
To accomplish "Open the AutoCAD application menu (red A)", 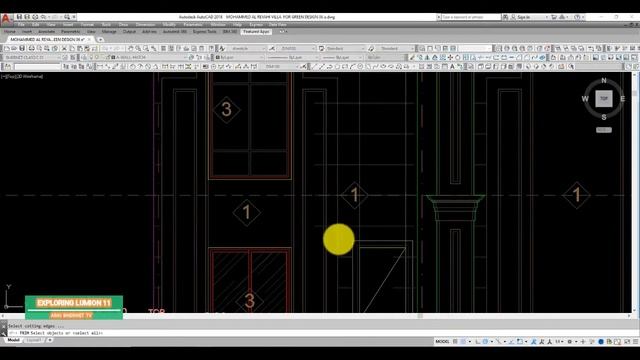I will pos(6,19).
